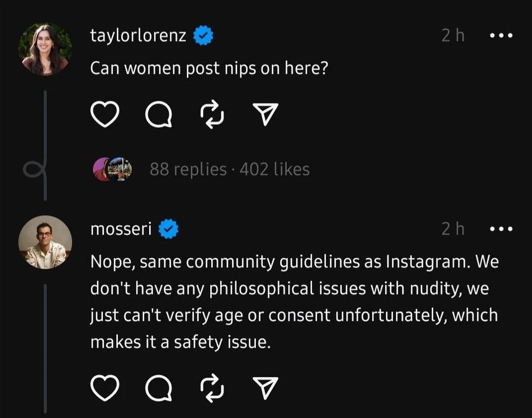Repost taylorlorenz's post
Screen dimensions: 532x418
tap(212, 116)
